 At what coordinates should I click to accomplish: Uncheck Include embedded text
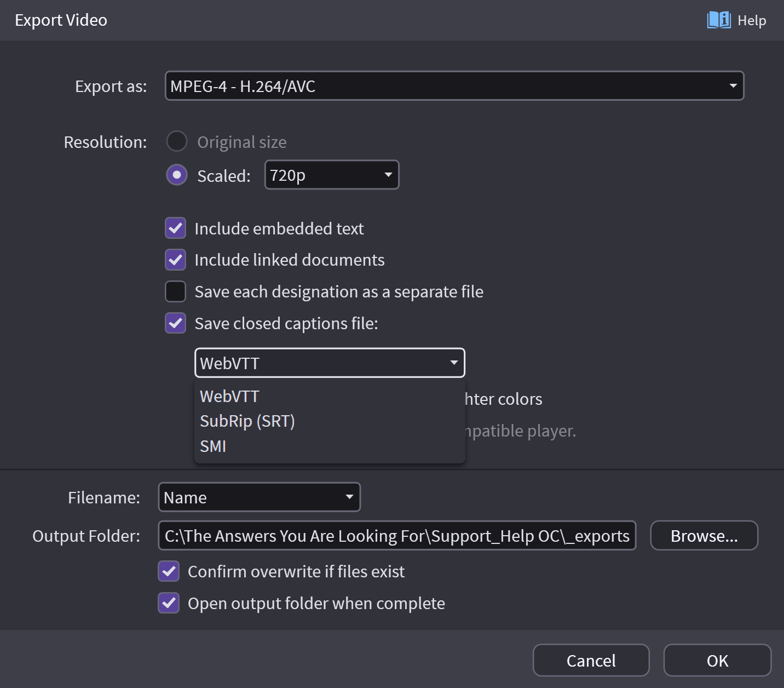pyautogui.click(x=176, y=228)
